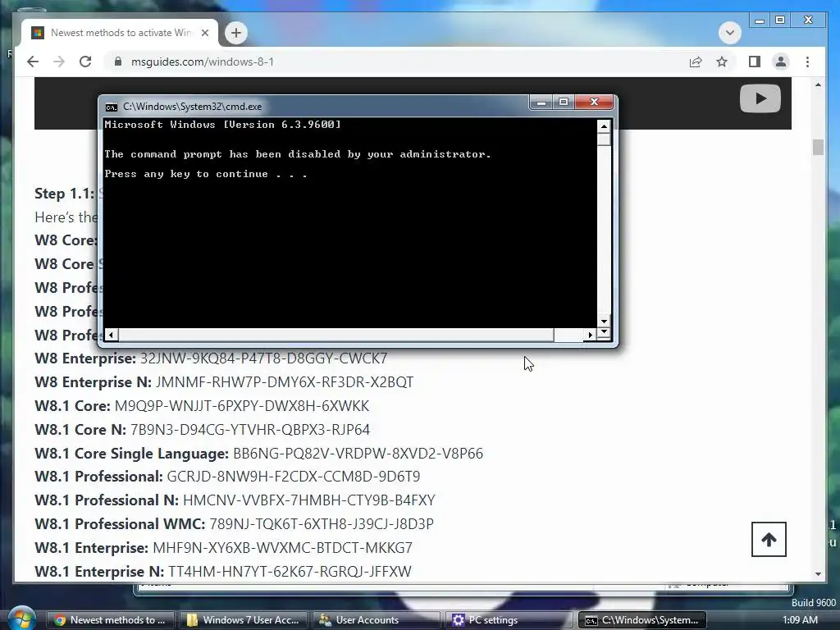
Task: Click cmd horizontal scrollbar left arrow
Action: [x=111, y=335]
